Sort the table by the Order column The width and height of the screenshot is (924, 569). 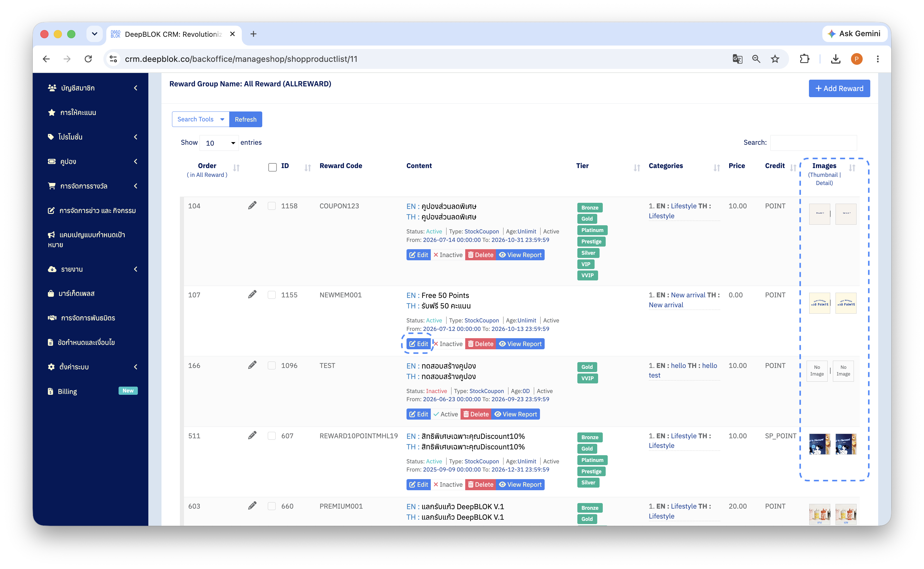(x=237, y=168)
